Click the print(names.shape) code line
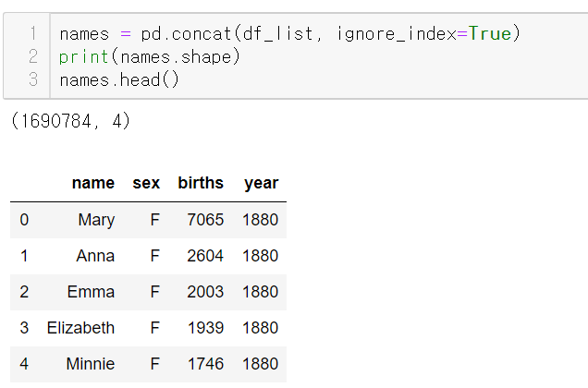 pos(149,57)
